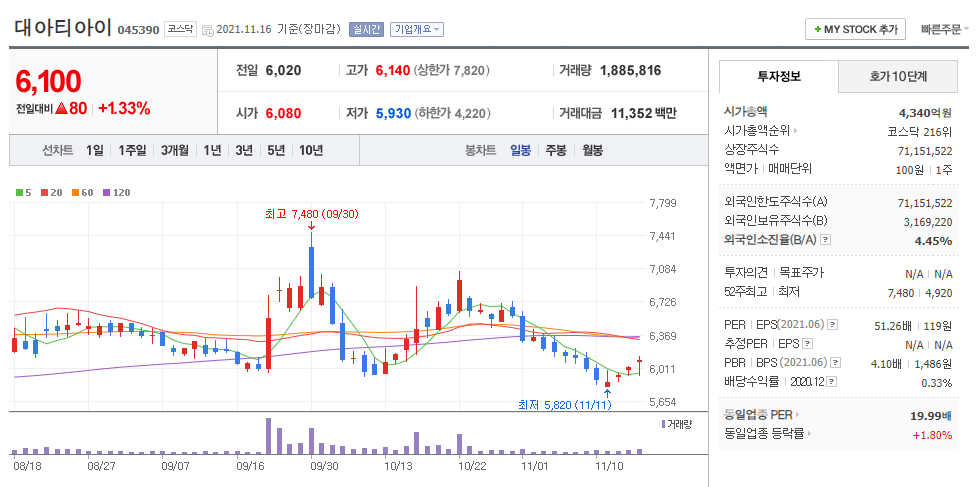This screenshot has height=487, width=978.
Task: Click the 최고 7,480 (09/30) chart marker
Action: pyautogui.click(x=312, y=214)
